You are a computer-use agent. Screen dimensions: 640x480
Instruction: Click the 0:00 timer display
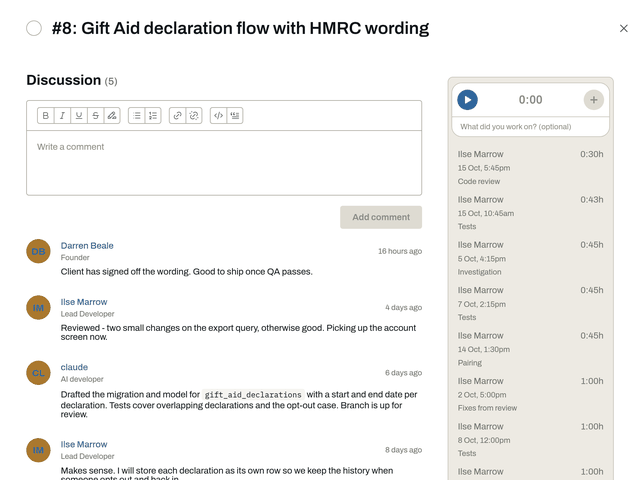(530, 100)
